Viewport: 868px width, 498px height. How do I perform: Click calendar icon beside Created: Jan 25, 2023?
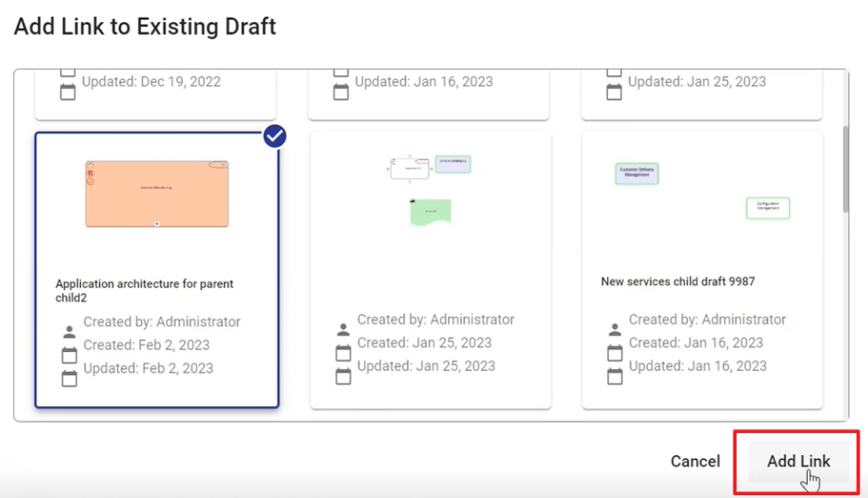click(343, 353)
